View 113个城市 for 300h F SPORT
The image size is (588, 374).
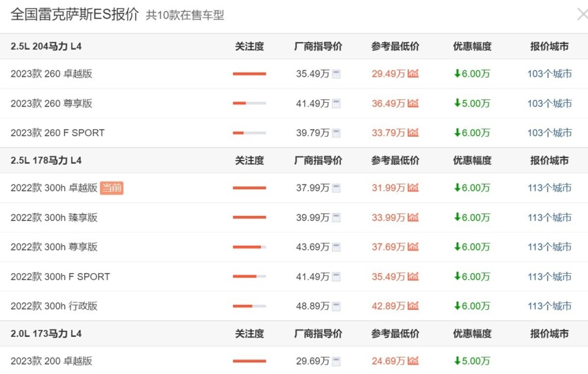pos(549,277)
